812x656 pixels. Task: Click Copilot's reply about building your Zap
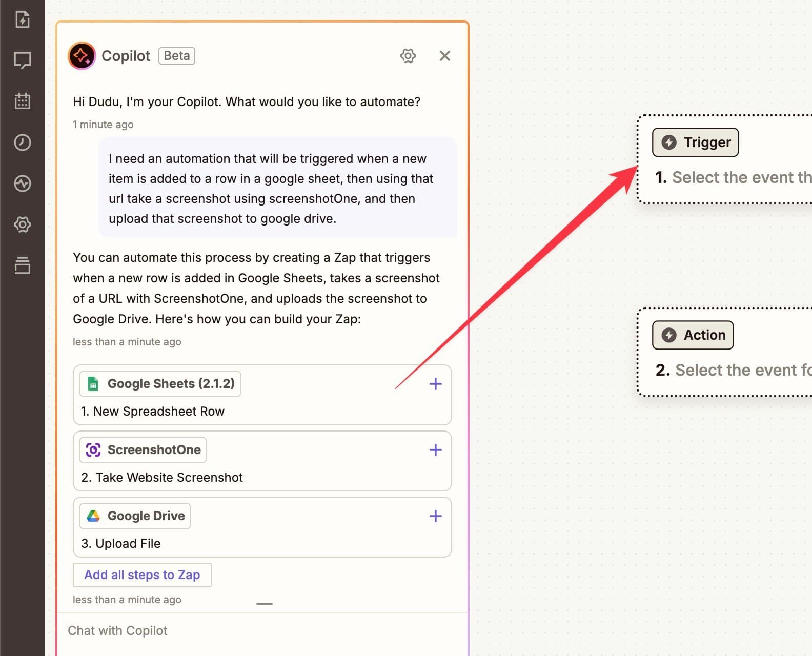[256, 289]
